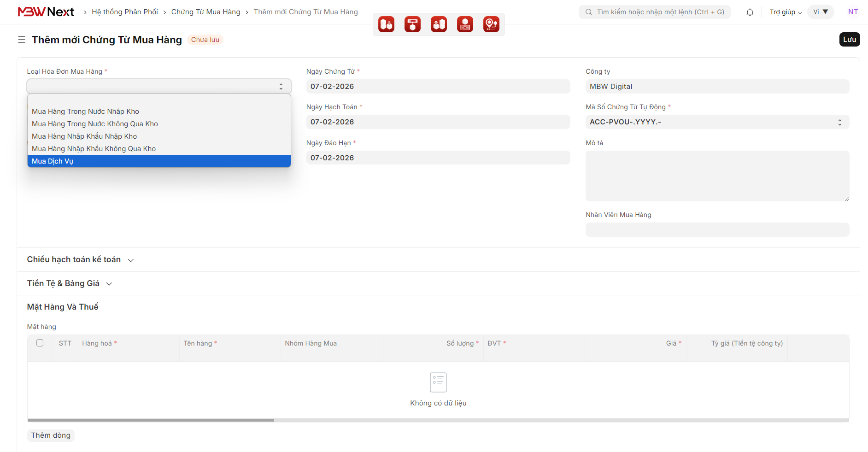Screen dimensions: 868x452
Task: Click the MBW Next logo
Action: click(x=46, y=12)
